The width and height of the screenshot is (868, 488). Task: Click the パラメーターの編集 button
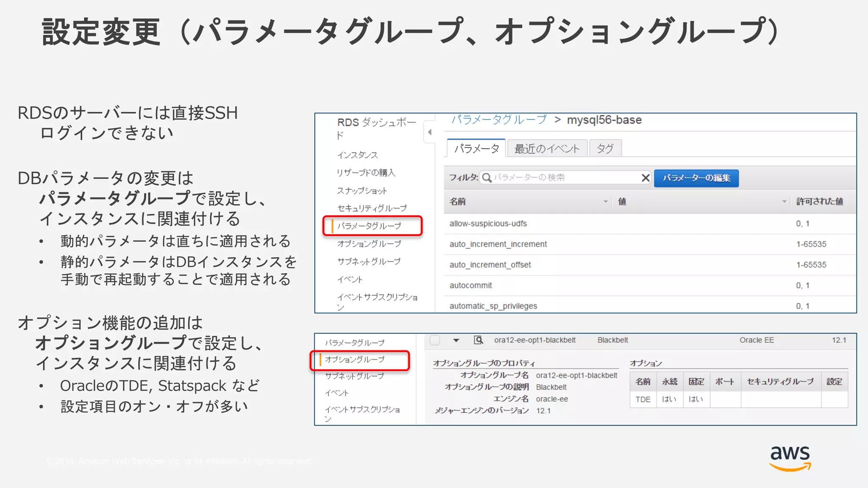(696, 178)
